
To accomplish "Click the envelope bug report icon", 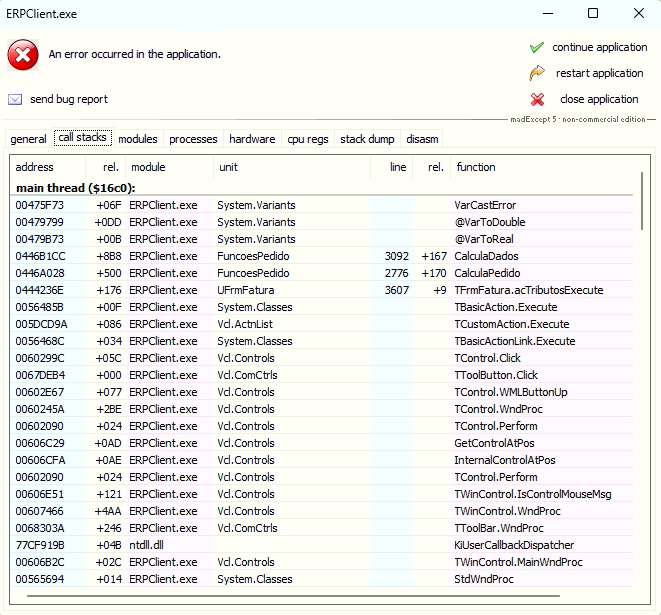I will coord(15,99).
